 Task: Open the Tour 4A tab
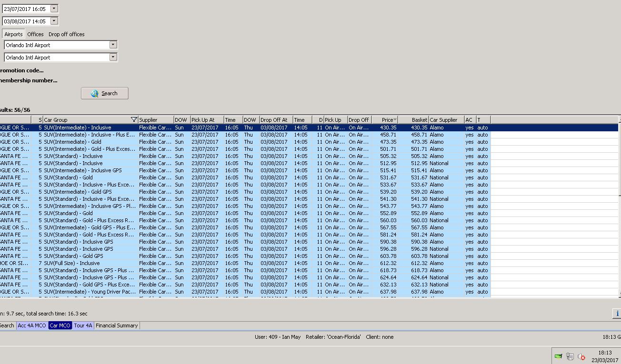click(x=83, y=325)
